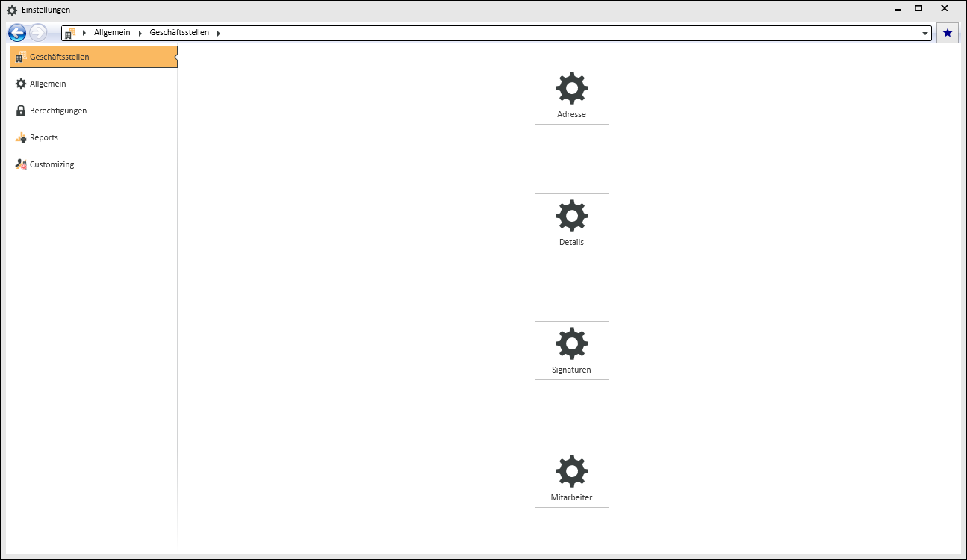Image resolution: width=967 pixels, height=560 pixels.
Task: Click the Geschäftsstellen breadcrumb link
Action: (179, 33)
